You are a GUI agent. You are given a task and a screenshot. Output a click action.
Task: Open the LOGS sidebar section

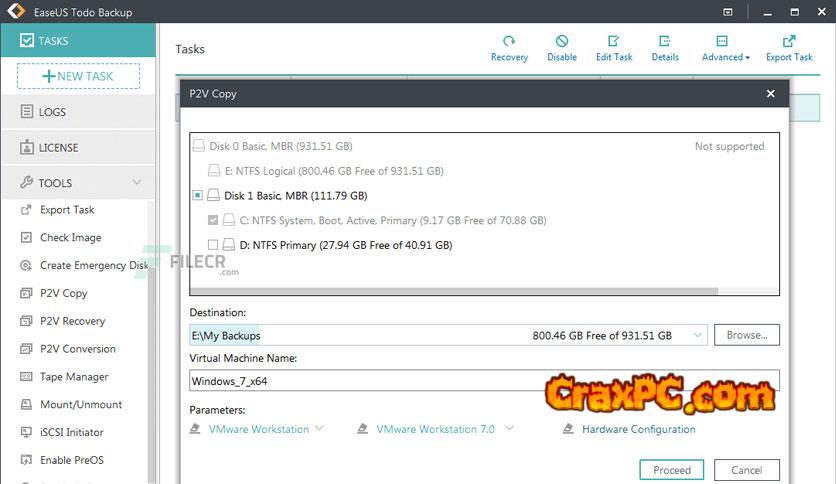click(x=52, y=112)
